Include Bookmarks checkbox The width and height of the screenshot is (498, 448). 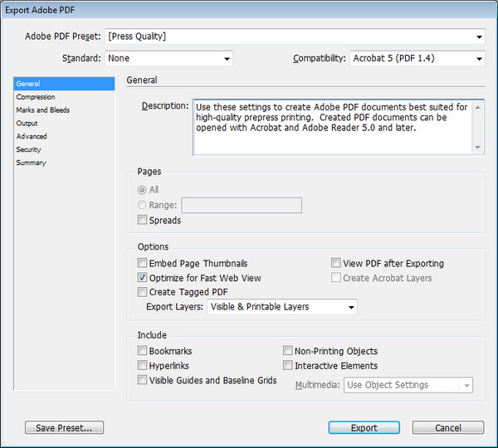(142, 351)
